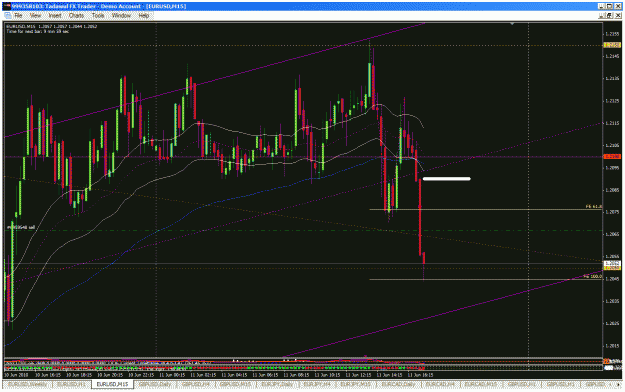The image size is (625, 392).
Task: Maximize the Tadawul FX Trader main window
Action: click(610, 6)
